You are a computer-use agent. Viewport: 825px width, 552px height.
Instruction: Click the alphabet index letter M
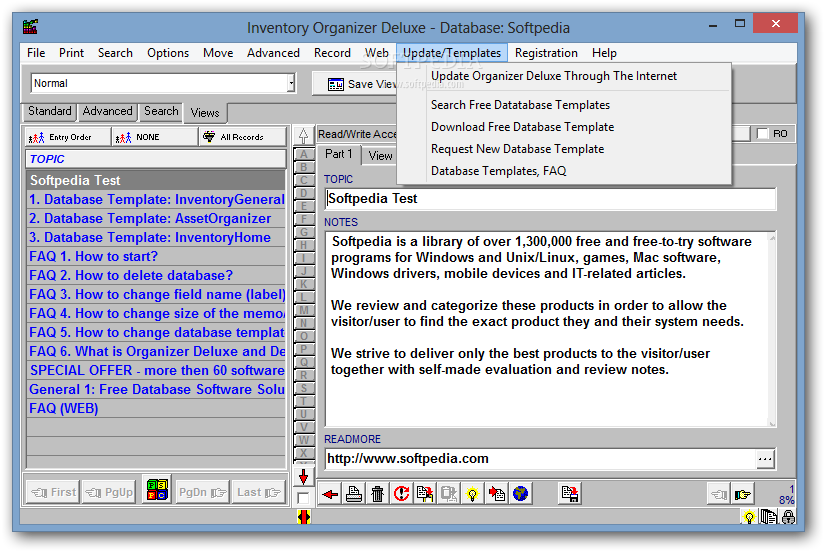(x=304, y=310)
